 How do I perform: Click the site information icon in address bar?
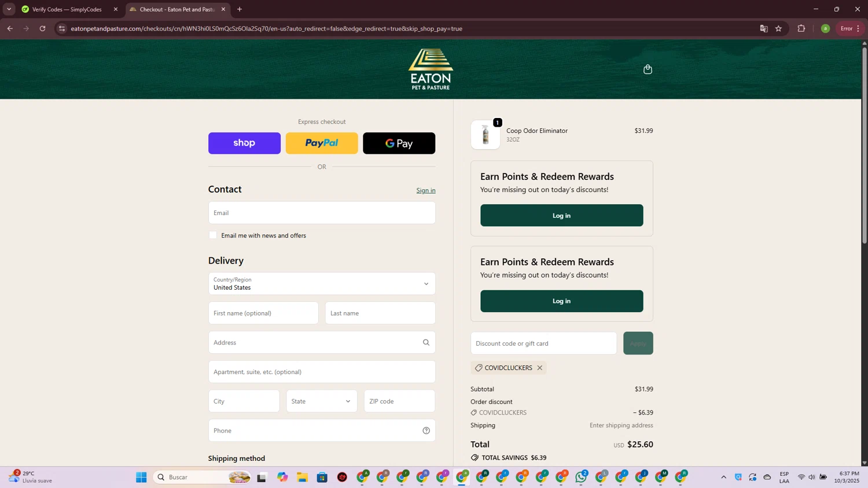point(62,28)
